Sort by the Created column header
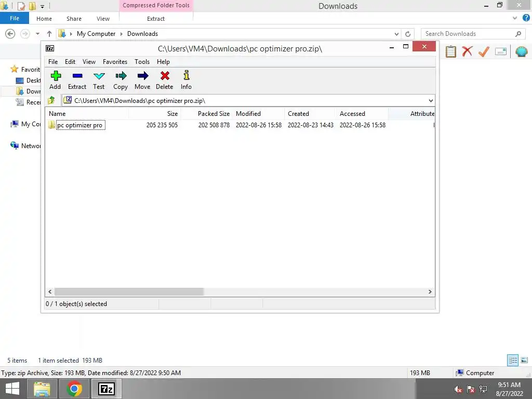The image size is (532, 399). [x=311, y=114]
